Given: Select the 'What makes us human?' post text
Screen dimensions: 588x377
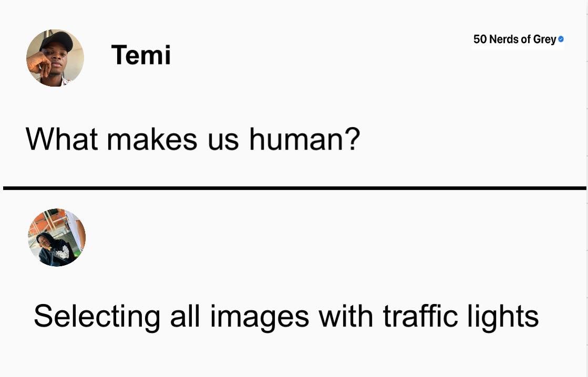Looking at the screenshot, I should (x=193, y=140).
